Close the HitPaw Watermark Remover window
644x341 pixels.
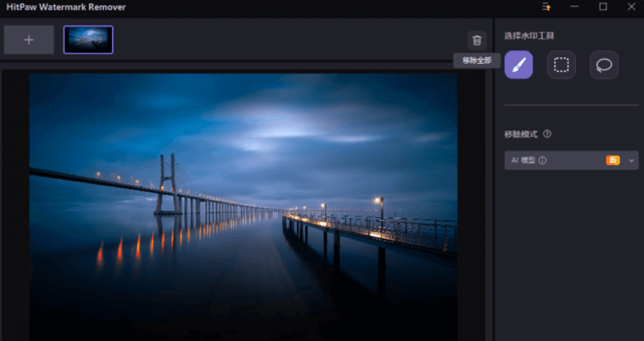(632, 7)
